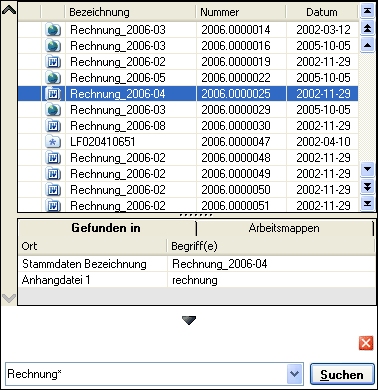
Task: Click the found term rechnung in lower table
Action: tap(195, 280)
